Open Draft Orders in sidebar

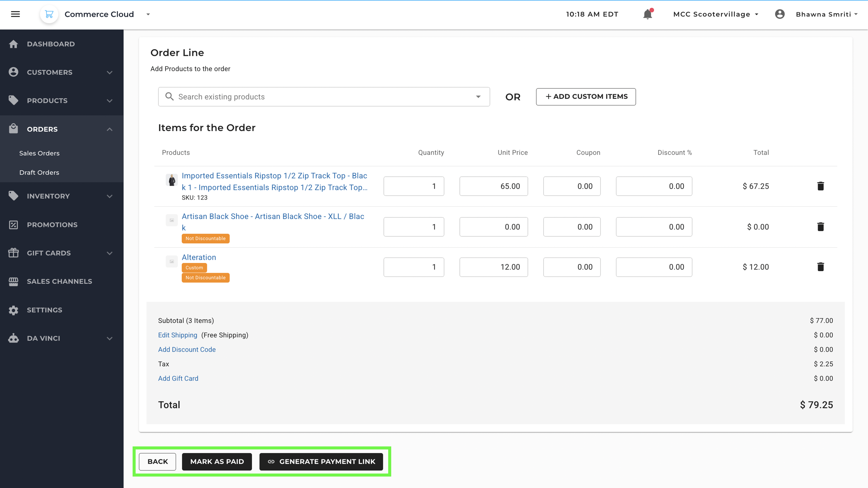(x=39, y=172)
